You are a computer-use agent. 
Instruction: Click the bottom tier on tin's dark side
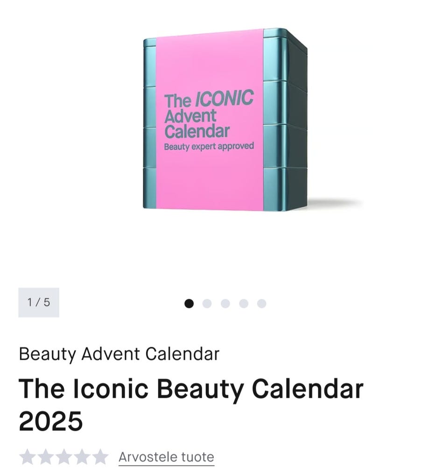pyautogui.click(x=297, y=187)
